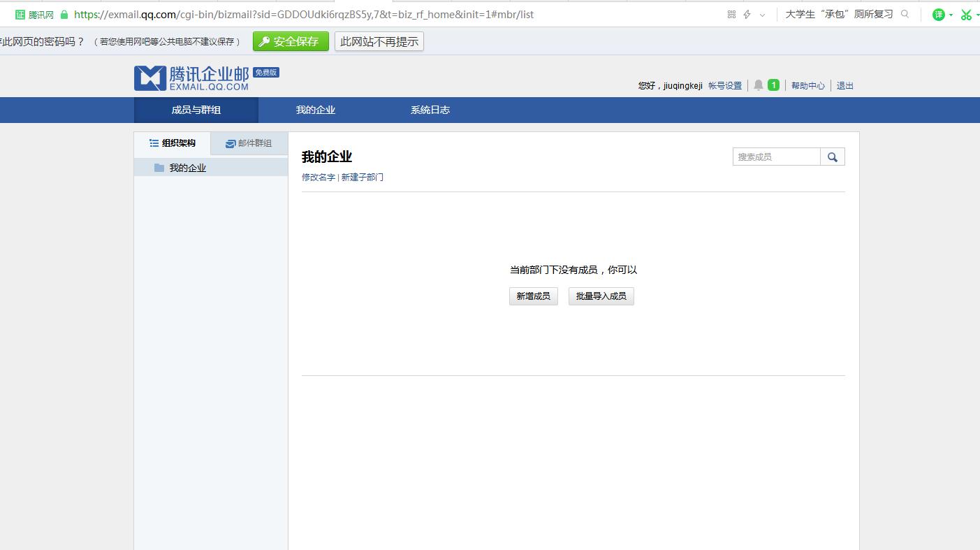Open 新建子部门 to create sub-department
Screen dimensions: 980x550
363,177
